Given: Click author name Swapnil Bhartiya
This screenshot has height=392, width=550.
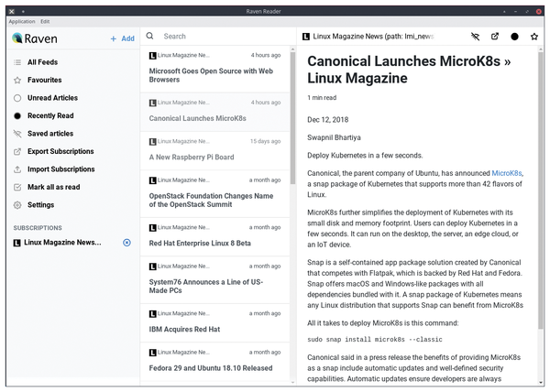Looking at the screenshot, I should (x=334, y=137).
